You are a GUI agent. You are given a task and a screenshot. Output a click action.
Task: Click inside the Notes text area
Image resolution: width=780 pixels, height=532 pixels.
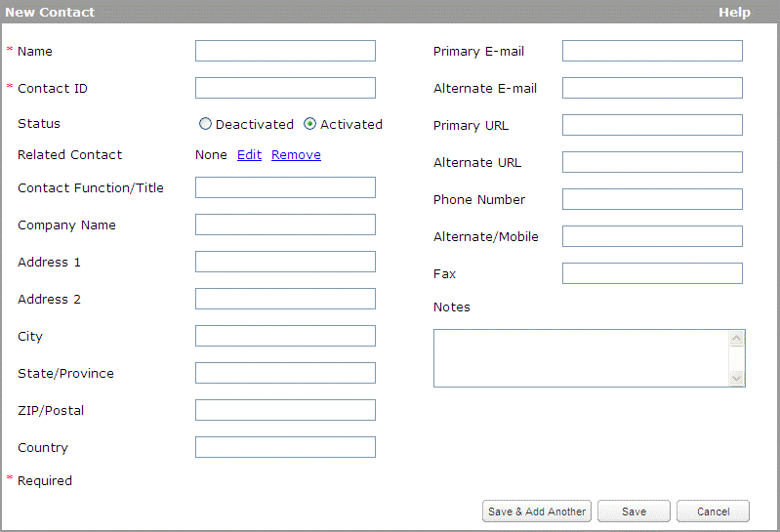[581, 358]
